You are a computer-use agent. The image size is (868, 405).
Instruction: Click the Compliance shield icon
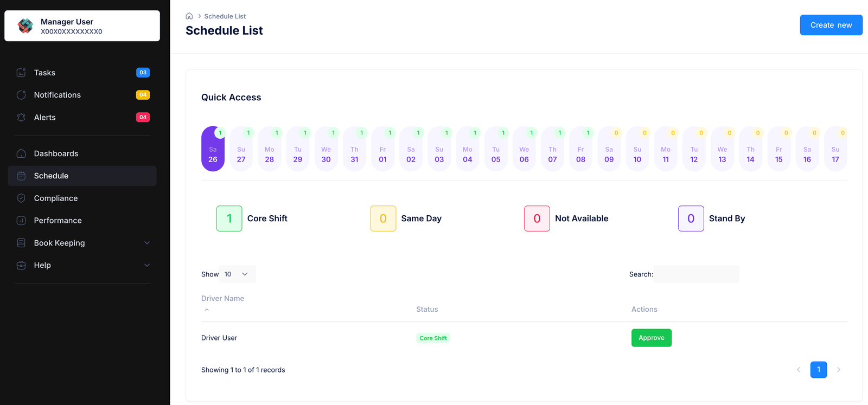pyautogui.click(x=21, y=198)
